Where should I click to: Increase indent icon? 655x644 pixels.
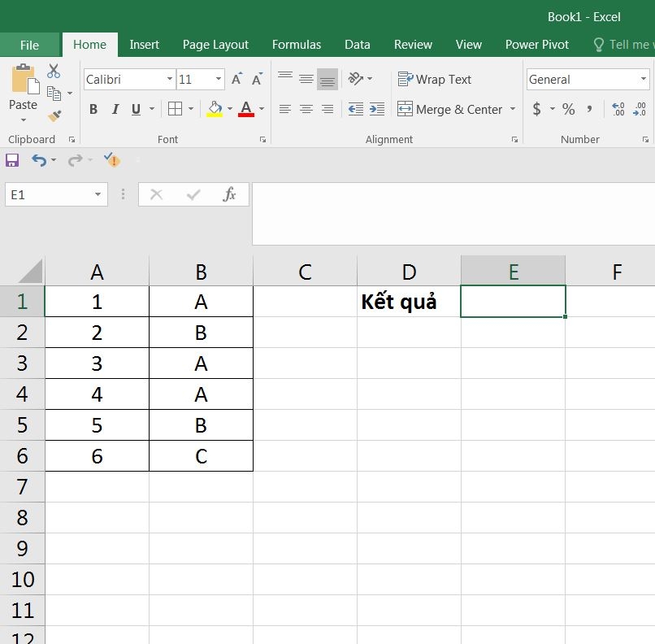377,109
